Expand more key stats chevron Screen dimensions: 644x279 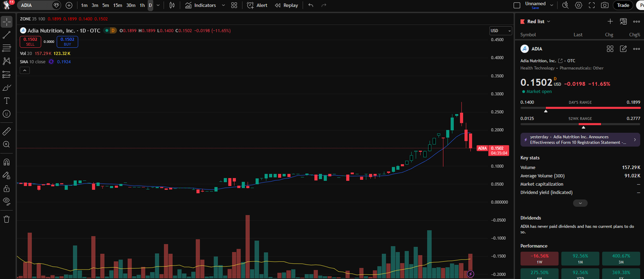tap(580, 203)
